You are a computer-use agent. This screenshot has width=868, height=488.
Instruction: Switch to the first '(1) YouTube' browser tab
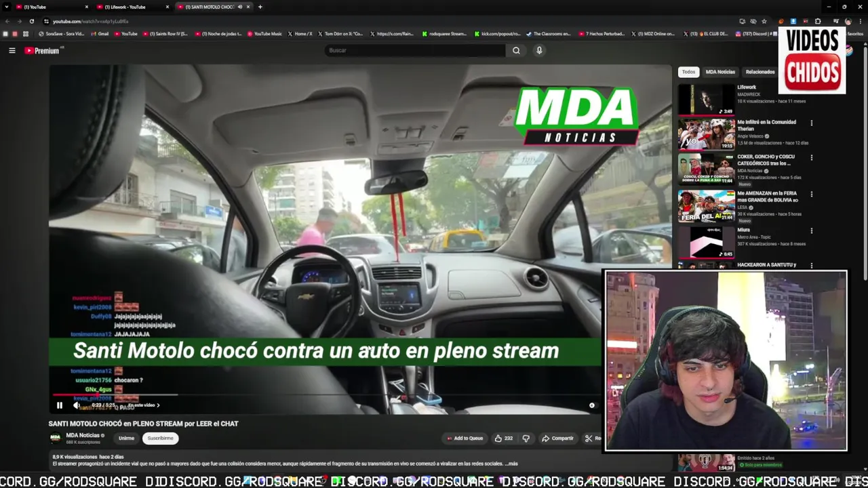tap(51, 7)
